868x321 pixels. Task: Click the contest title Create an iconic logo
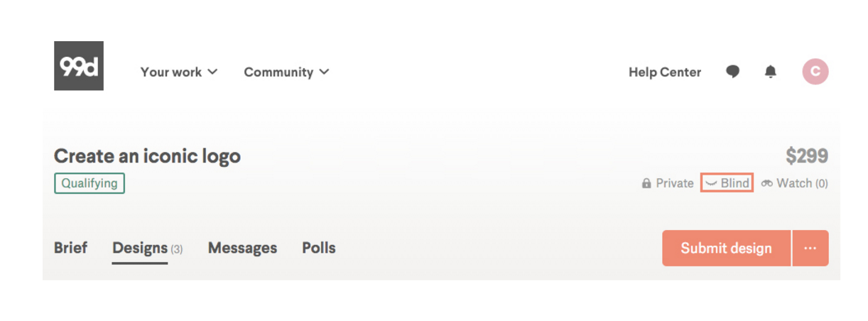147,156
